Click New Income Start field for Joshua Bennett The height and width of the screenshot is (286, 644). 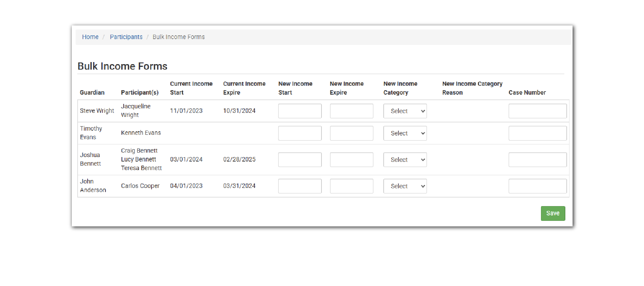(300, 160)
